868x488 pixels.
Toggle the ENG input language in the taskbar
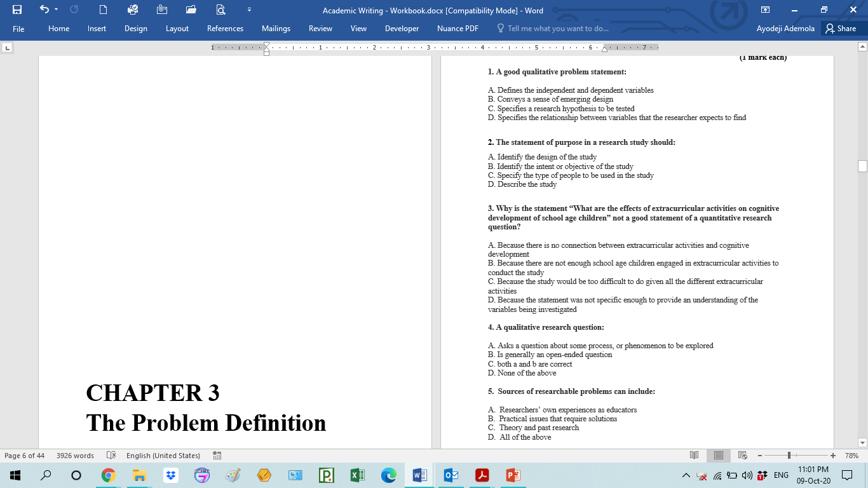click(782, 475)
